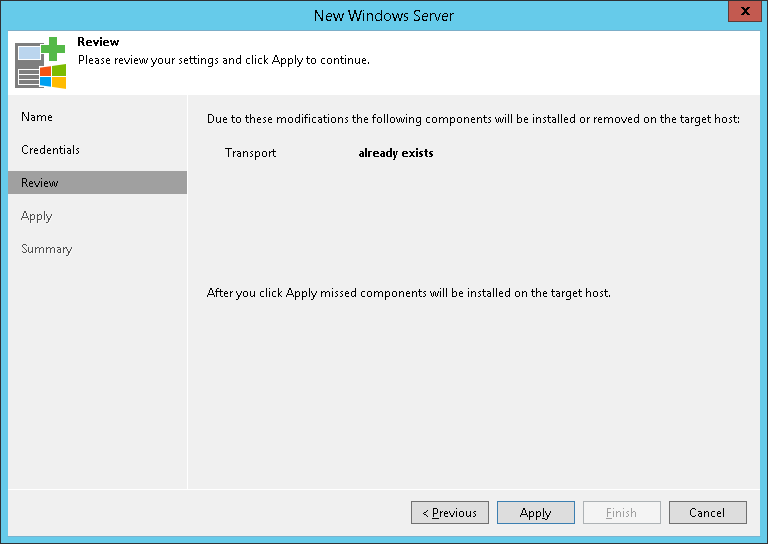
Task: Open the Name step in the sidebar
Action: click(x=37, y=117)
